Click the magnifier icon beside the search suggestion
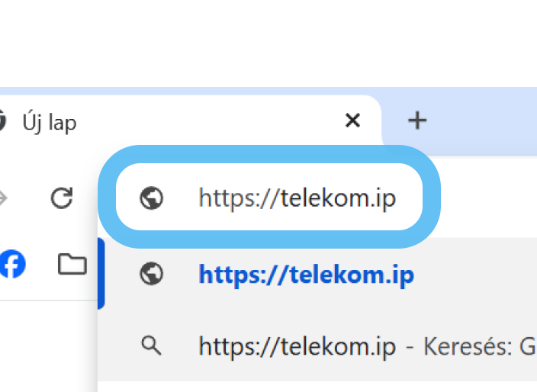The height and width of the screenshot is (392, 537). 152,346
